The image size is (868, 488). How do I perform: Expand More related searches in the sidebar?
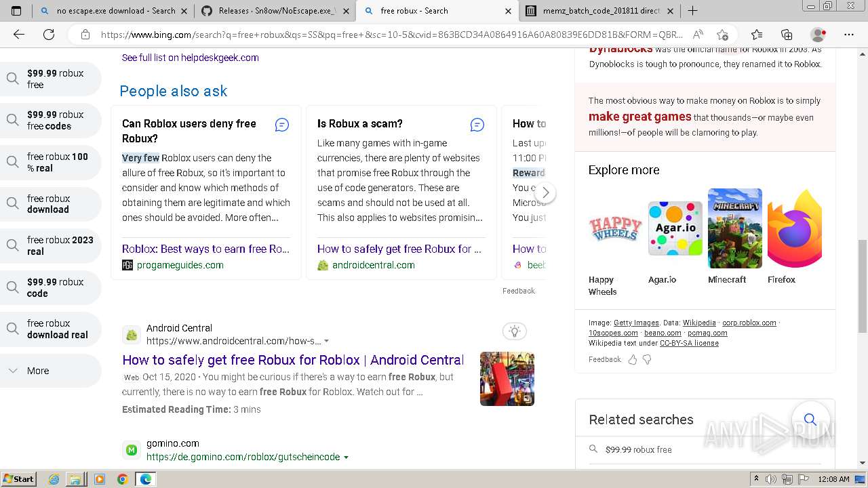point(51,371)
